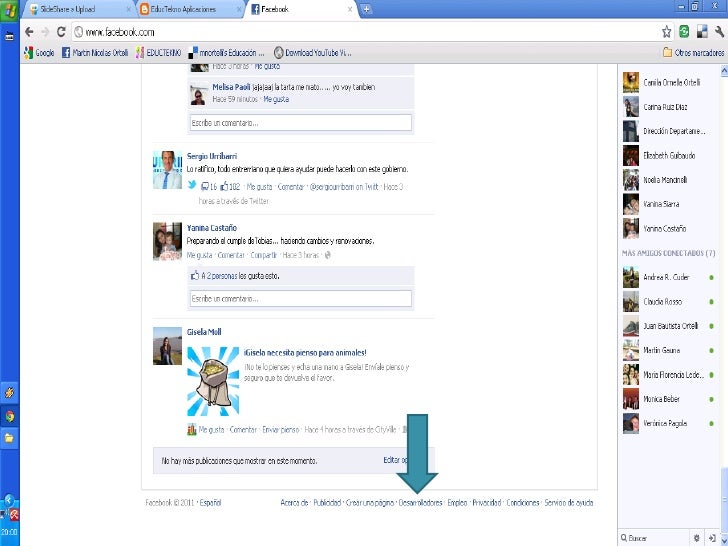The width and height of the screenshot is (728, 546).
Task: Open the Privacidad footer link
Action: coord(487,502)
